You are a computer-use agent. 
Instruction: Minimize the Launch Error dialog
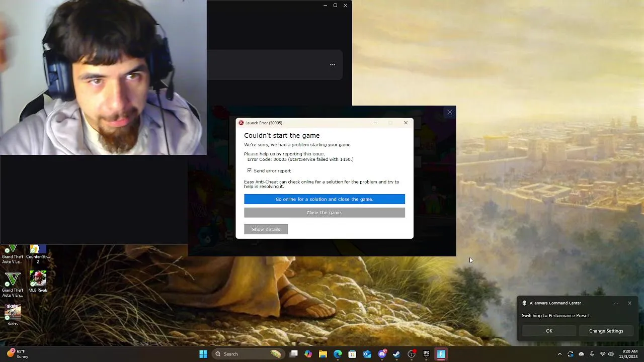(x=375, y=123)
